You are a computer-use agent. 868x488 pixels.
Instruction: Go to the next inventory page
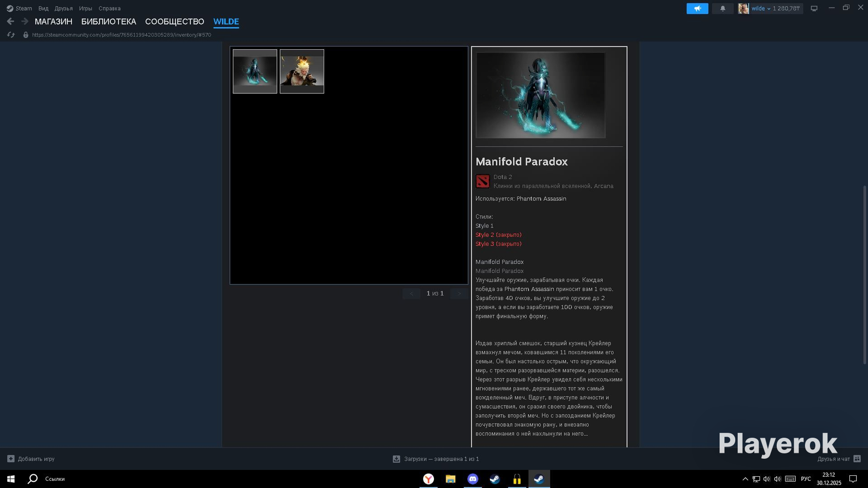point(459,293)
